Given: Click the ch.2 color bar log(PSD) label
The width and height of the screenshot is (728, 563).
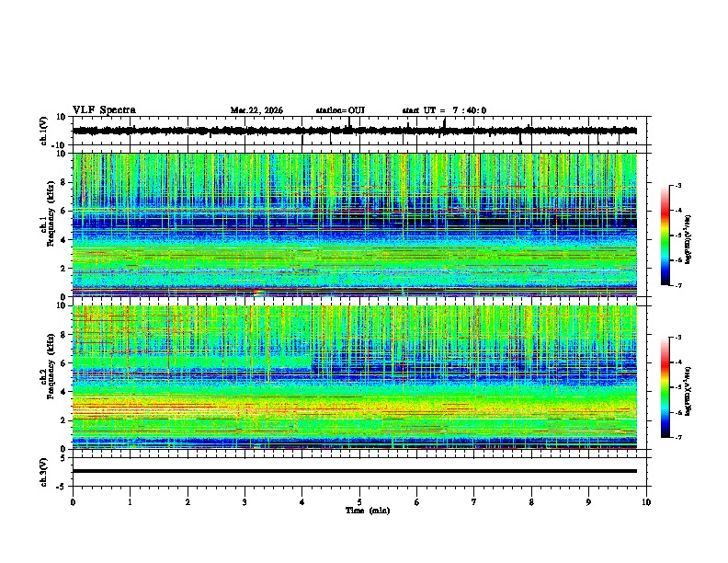Looking at the screenshot, I should (688, 391).
